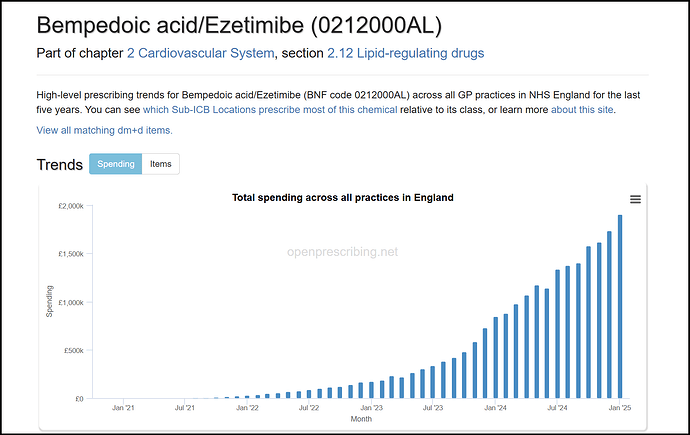Click the £2,000k y-axis label
The height and width of the screenshot is (435, 690).
pos(68,206)
